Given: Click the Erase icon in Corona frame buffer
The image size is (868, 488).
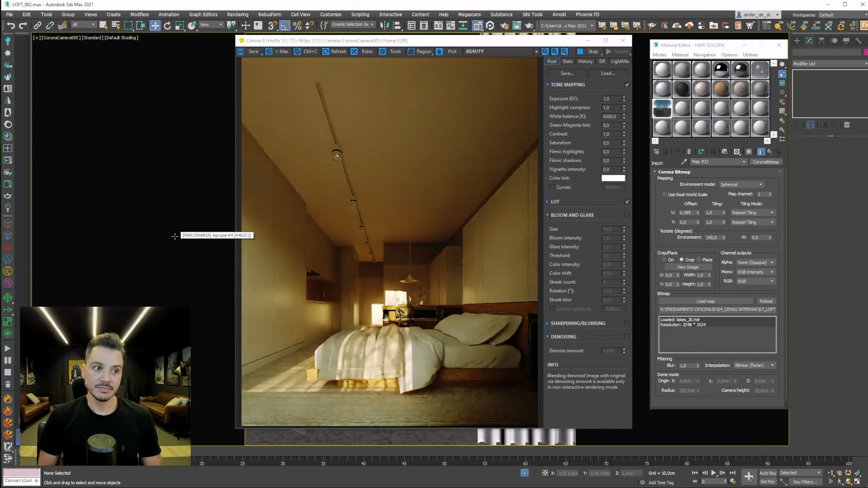Looking at the screenshot, I should click(354, 52).
